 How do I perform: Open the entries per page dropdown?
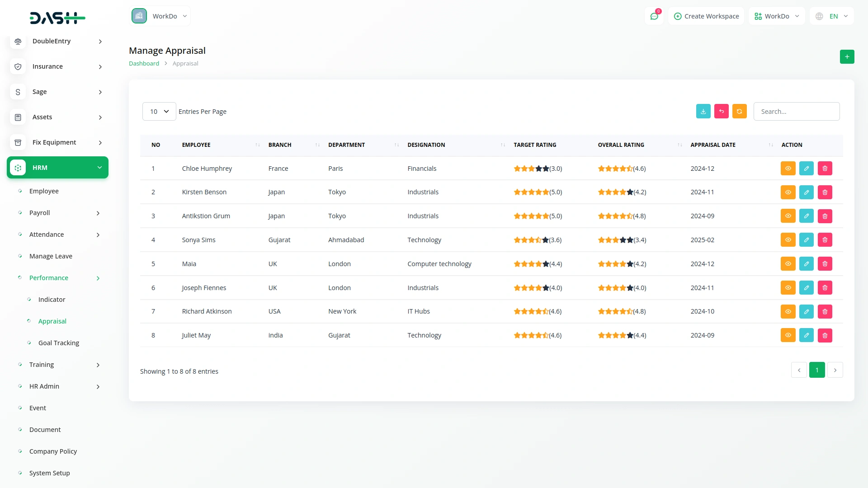point(159,112)
